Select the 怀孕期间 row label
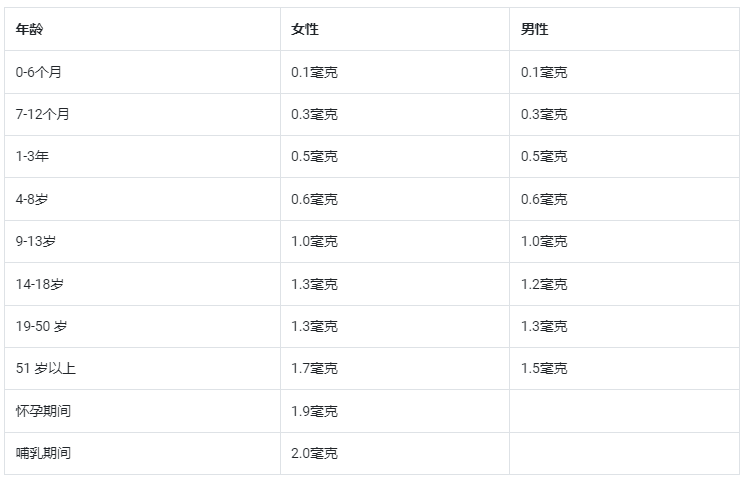The width and height of the screenshot is (746, 482). click(x=43, y=411)
